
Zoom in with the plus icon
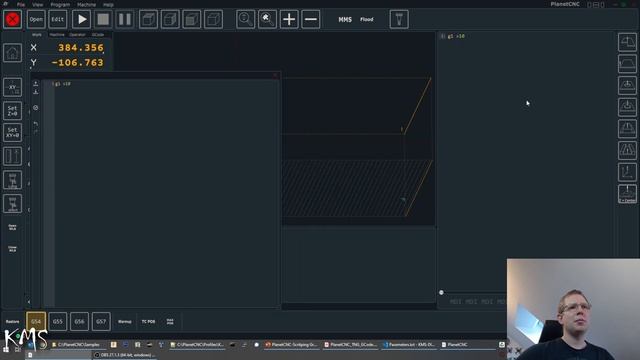[289, 19]
